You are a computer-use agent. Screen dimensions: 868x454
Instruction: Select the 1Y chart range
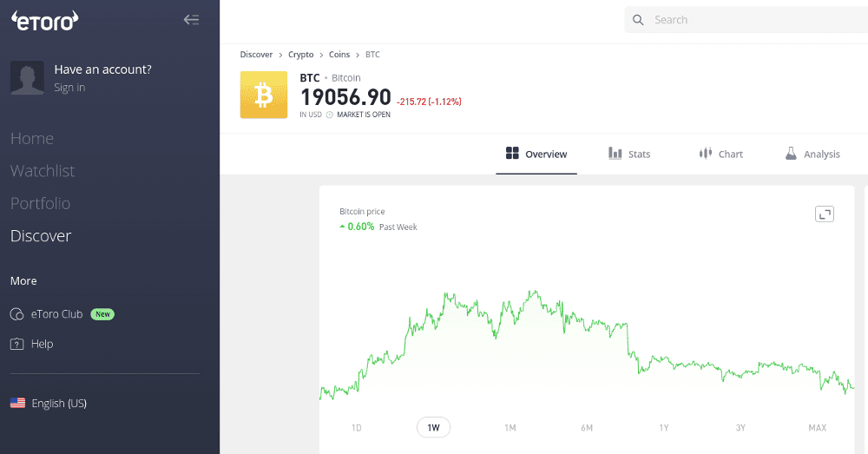[x=664, y=427]
